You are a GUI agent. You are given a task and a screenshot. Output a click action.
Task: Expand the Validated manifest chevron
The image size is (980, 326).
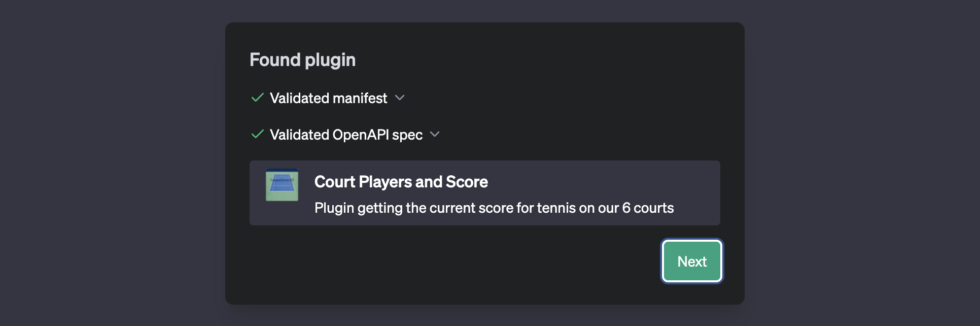pos(400,97)
